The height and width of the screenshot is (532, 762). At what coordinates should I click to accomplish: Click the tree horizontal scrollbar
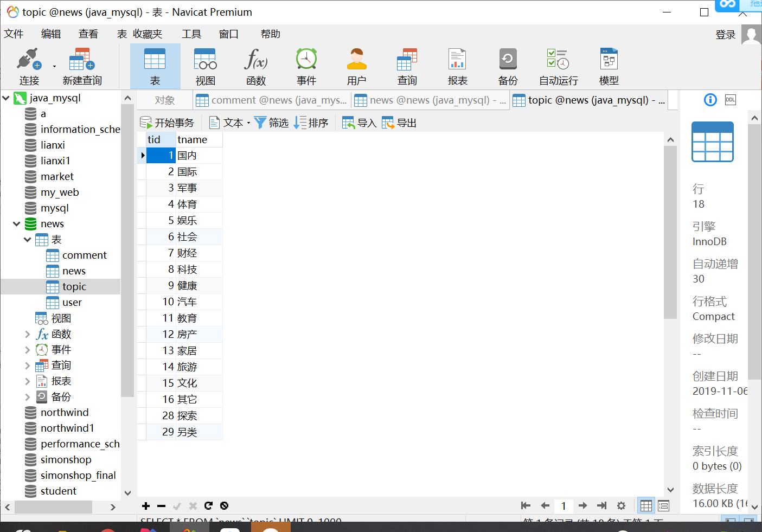point(53,507)
